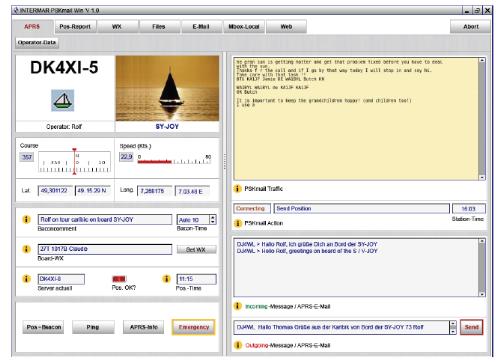500x363 pixels.
Task: Send the outgoing message with Send button
Action: [x=471, y=327]
